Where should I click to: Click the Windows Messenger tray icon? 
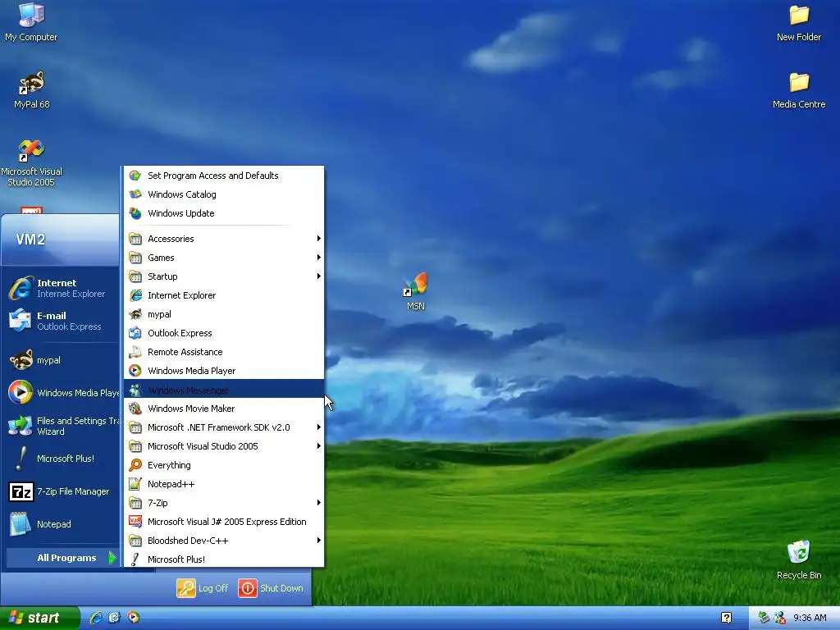780,618
